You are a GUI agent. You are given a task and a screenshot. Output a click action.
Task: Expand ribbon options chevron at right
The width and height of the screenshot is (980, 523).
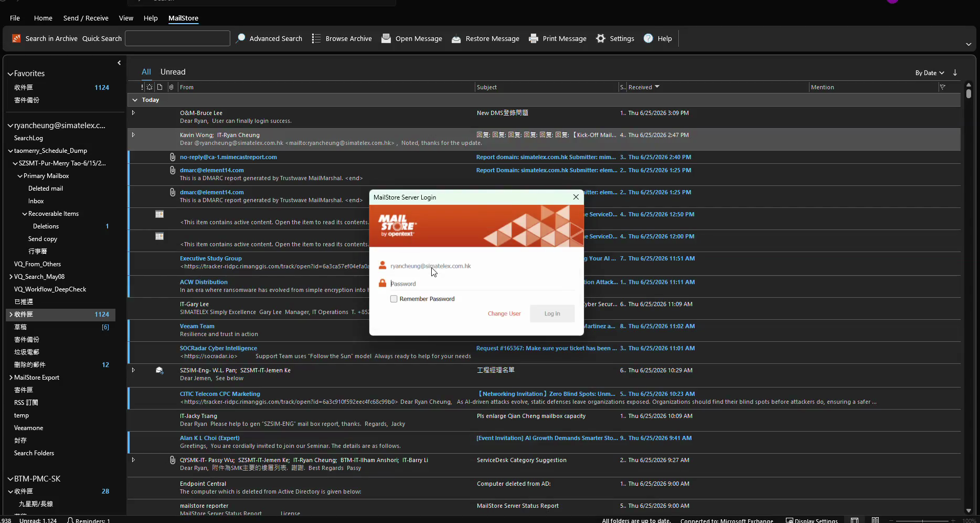click(x=968, y=44)
